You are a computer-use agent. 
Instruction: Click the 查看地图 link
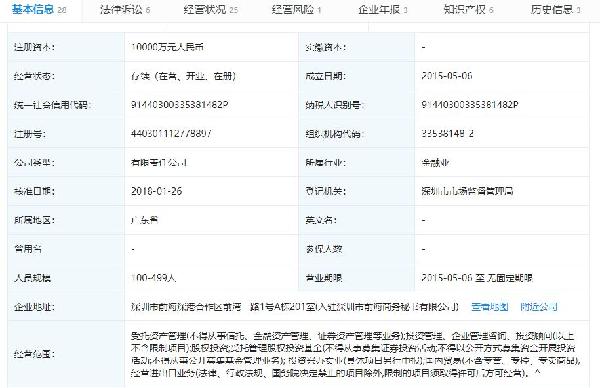[489, 307]
